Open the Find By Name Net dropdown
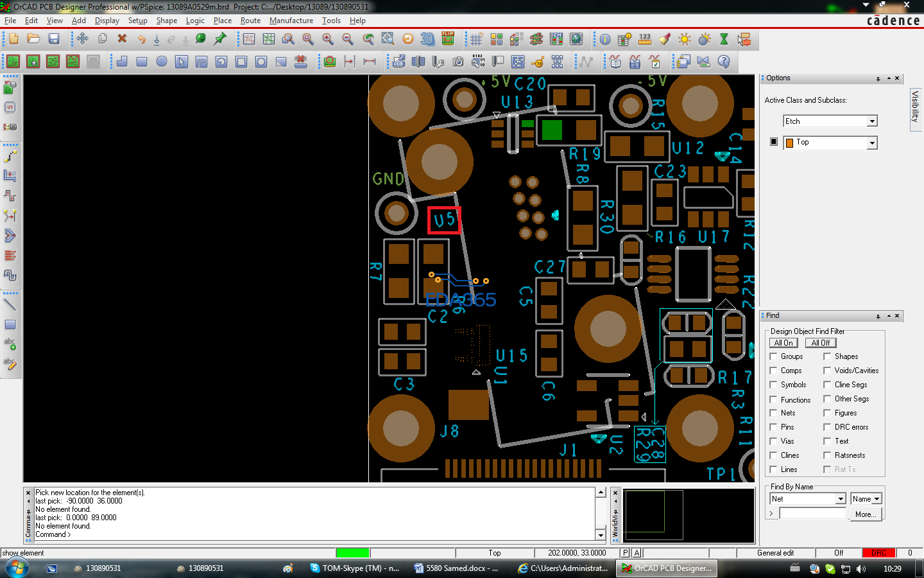 (x=840, y=499)
